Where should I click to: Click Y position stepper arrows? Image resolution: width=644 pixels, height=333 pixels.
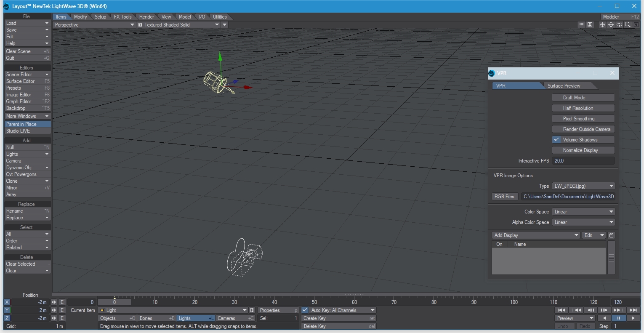[54, 310]
